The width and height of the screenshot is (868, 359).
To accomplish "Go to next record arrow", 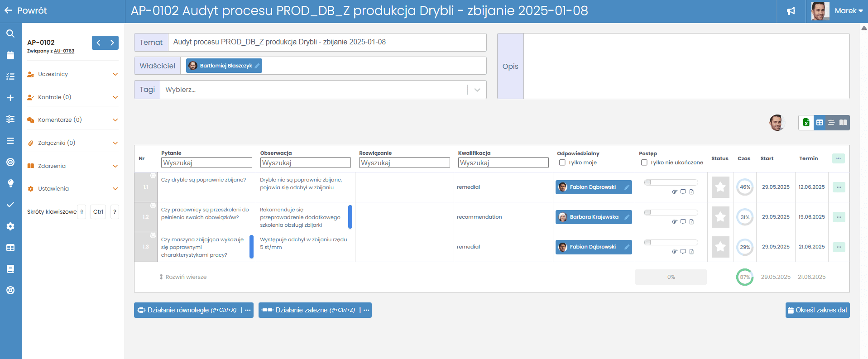I will pyautogui.click(x=112, y=43).
